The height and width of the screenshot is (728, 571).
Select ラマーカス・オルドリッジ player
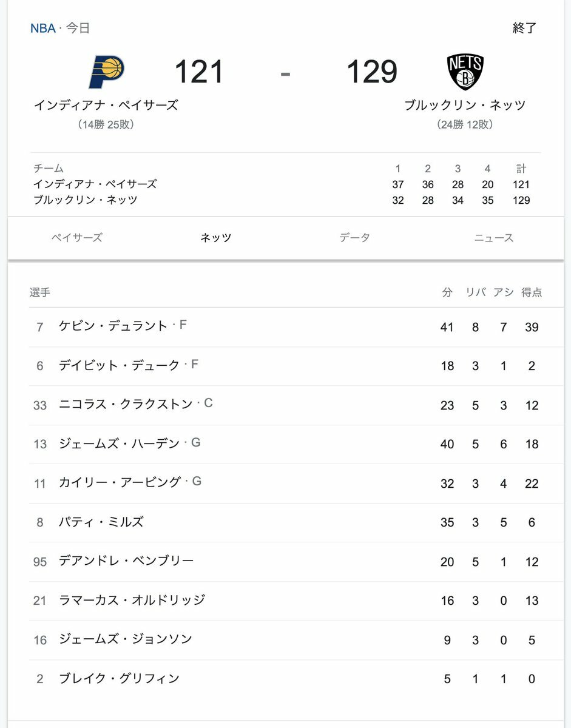132,600
